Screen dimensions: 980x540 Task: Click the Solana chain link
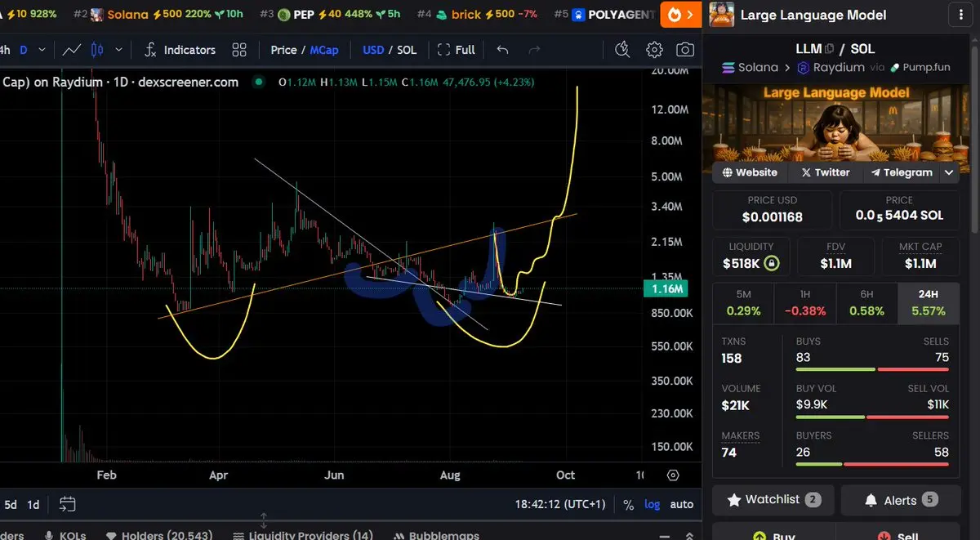point(751,68)
